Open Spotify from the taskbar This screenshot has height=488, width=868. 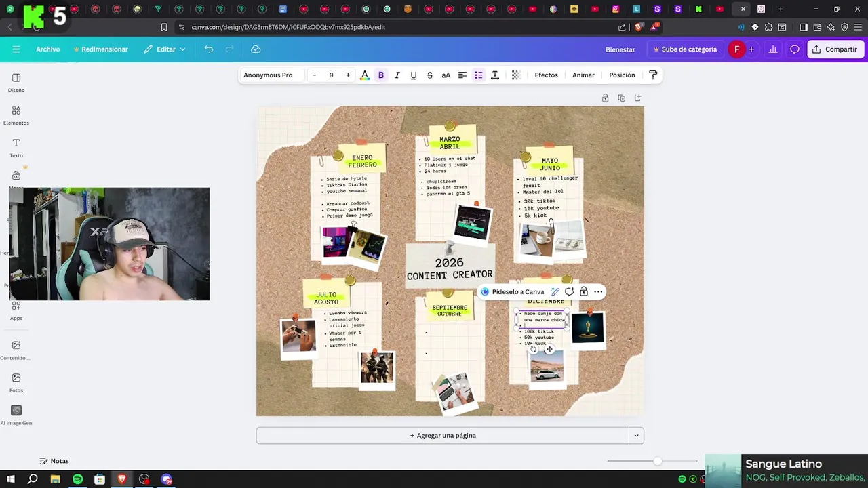(77, 479)
